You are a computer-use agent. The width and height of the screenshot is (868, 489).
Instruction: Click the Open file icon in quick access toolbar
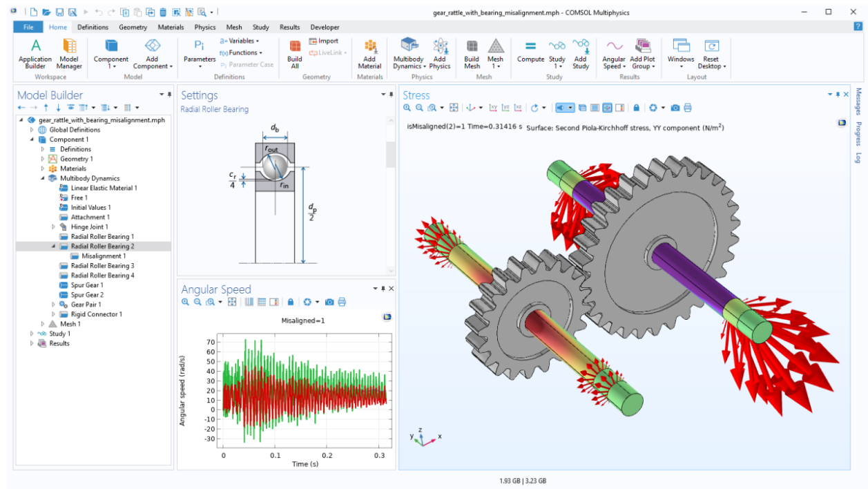[46, 12]
